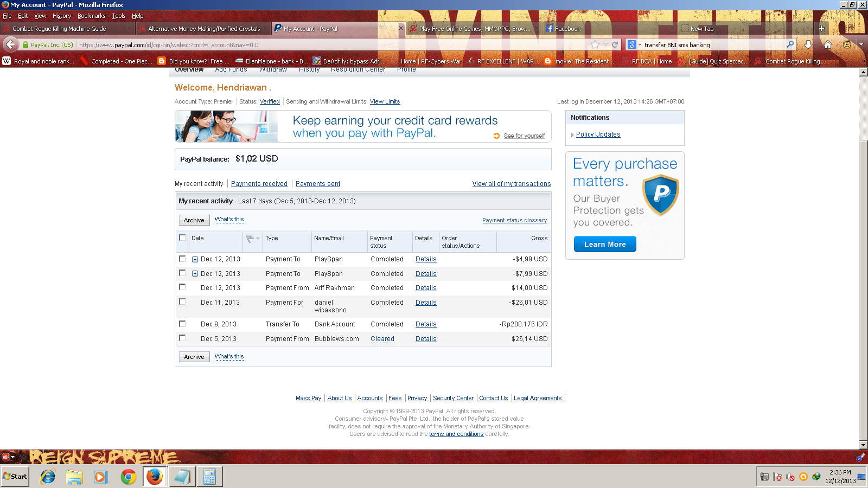Click the vertical scrollbar down arrow
Screen dimensions: 868x488
click(863, 445)
